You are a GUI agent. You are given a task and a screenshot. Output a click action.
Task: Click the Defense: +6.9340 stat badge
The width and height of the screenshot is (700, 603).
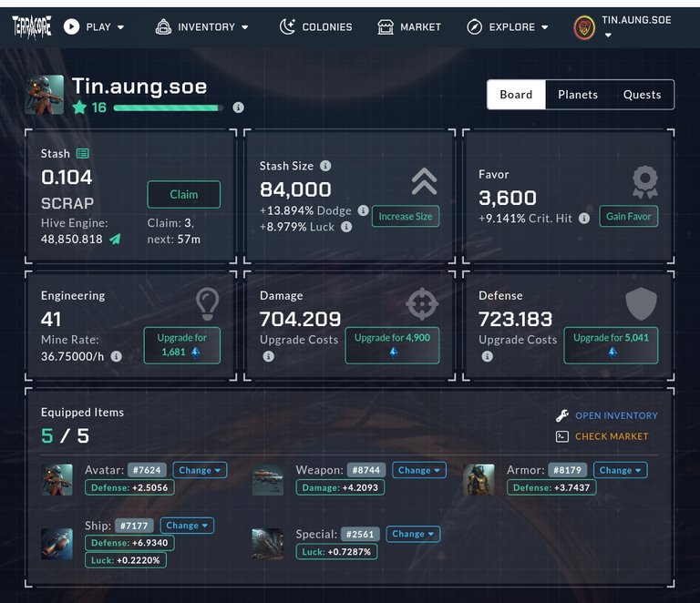(x=129, y=543)
